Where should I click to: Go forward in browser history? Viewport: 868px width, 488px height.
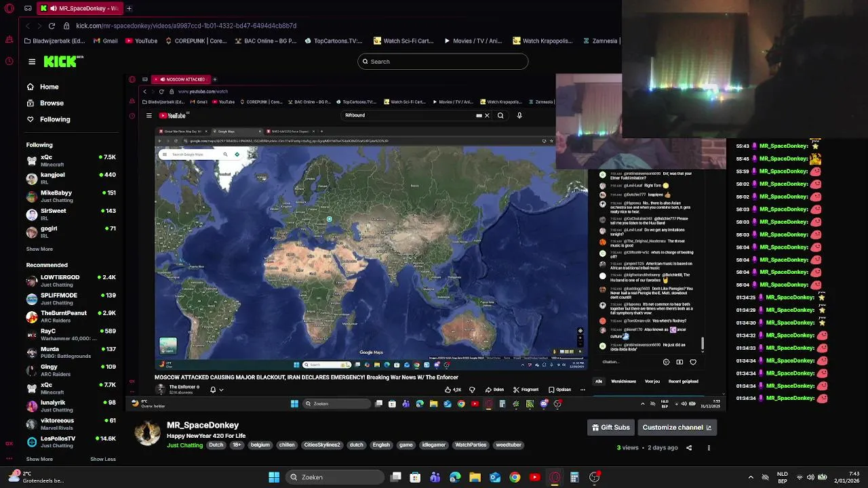tap(39, 26)
